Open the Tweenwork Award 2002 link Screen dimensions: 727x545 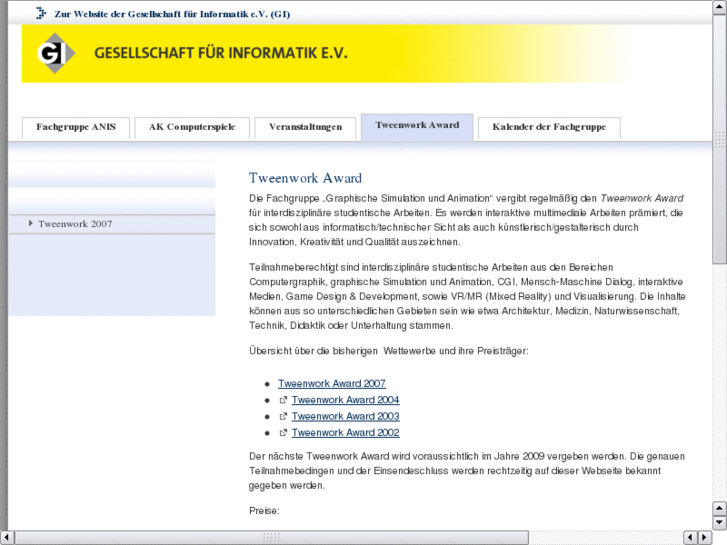coord(345,433)
